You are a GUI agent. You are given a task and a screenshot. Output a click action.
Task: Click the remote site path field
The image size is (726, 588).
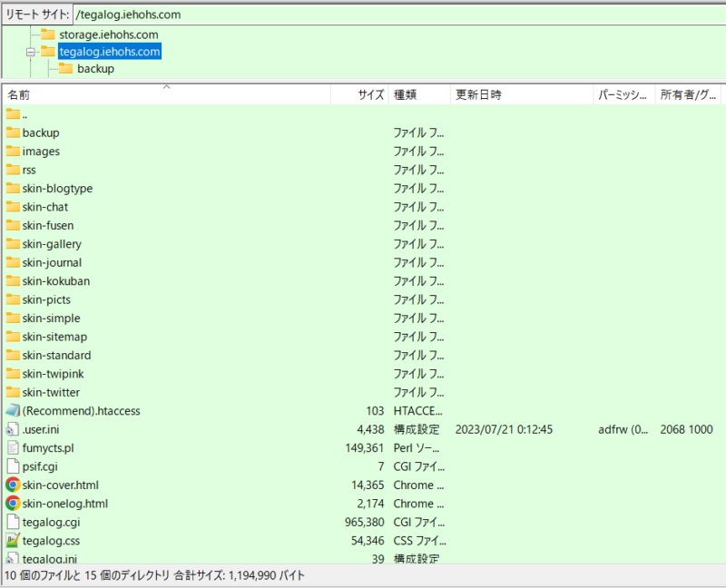click(398, 15)
